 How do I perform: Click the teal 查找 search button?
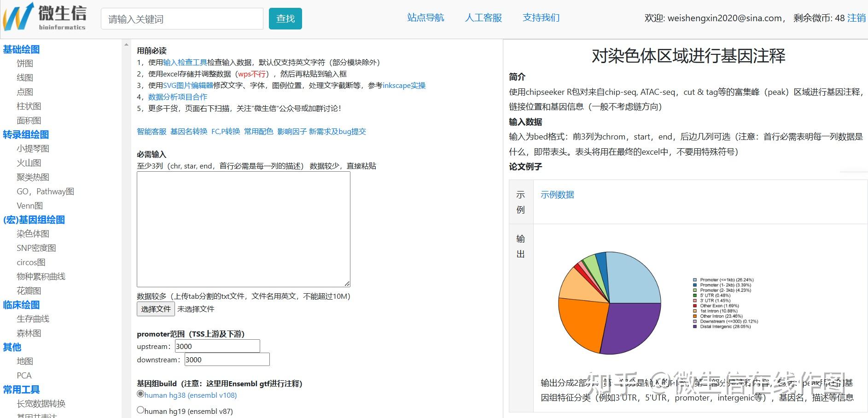point(285,18)
